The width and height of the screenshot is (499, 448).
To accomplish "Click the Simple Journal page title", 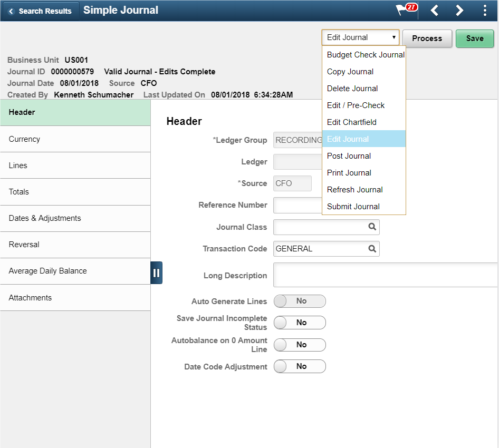I will click(121, 10).
